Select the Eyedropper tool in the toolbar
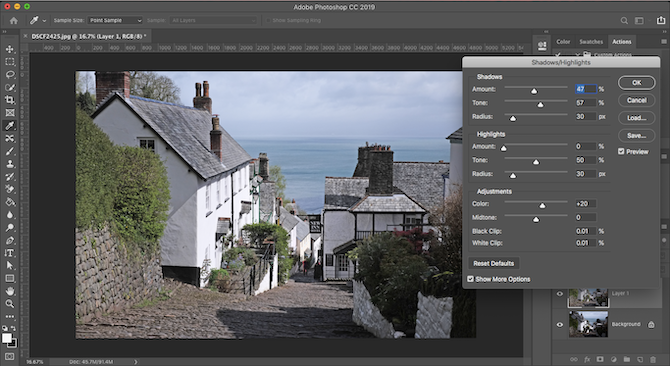Image resolution: width=670 pixels, height=366 pixels. coord(9,126)
